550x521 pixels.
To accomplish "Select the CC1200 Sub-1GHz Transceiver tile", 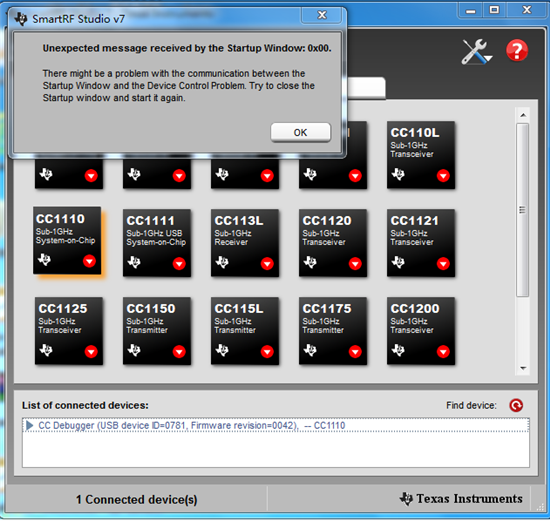I will [x=421, y=331].
